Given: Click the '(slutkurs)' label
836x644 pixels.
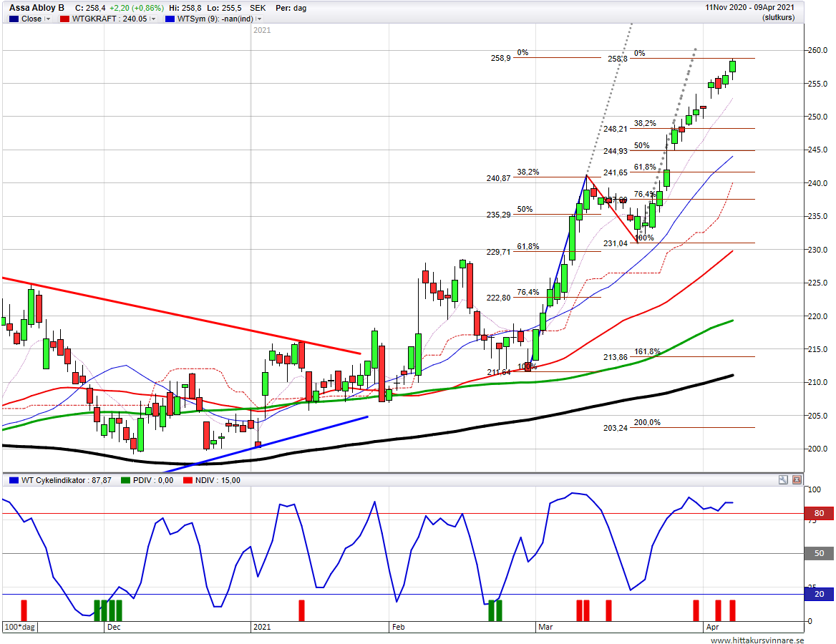Looking at the screenshot, I should (779, 18).
